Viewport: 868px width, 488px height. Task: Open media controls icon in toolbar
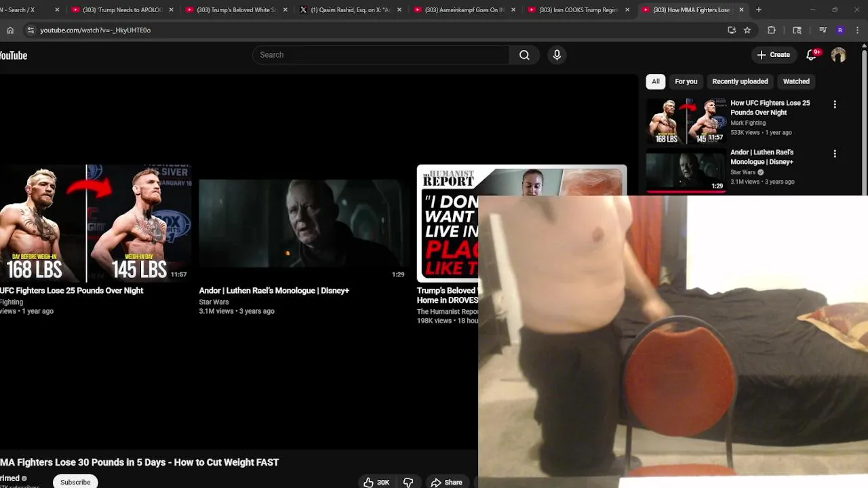point(823,30)
